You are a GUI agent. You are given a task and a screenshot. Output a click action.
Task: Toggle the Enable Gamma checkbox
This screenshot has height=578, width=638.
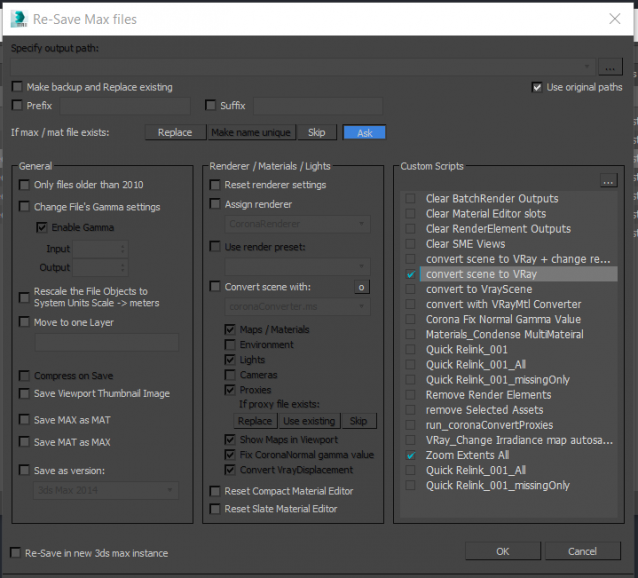42,227
